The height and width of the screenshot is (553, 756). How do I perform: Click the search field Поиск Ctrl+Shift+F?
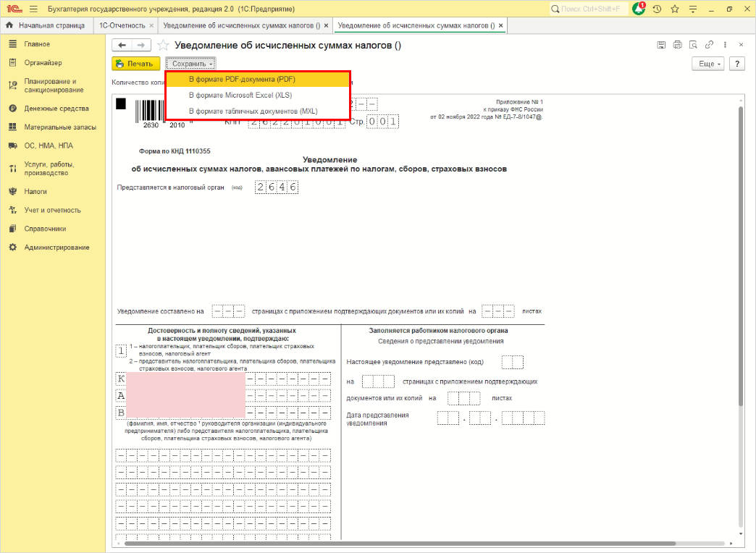coord(589,9)
